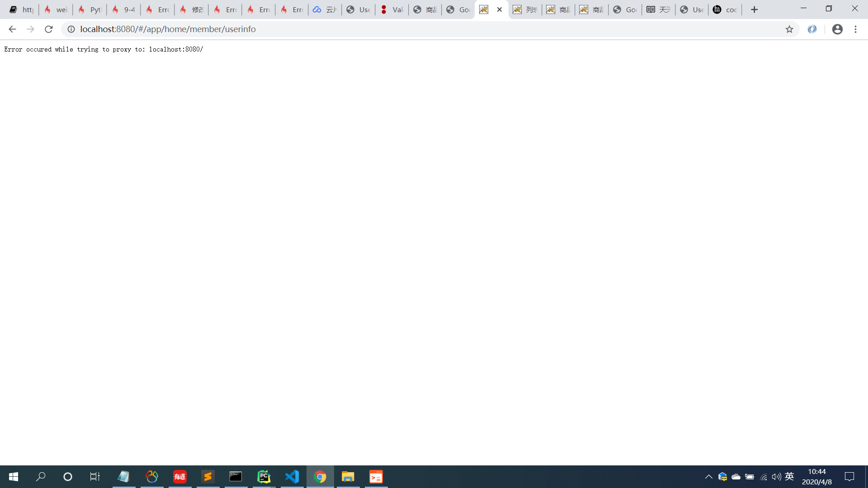
Task: Open the command prompt on taskbar
Action: click(236, 477)
